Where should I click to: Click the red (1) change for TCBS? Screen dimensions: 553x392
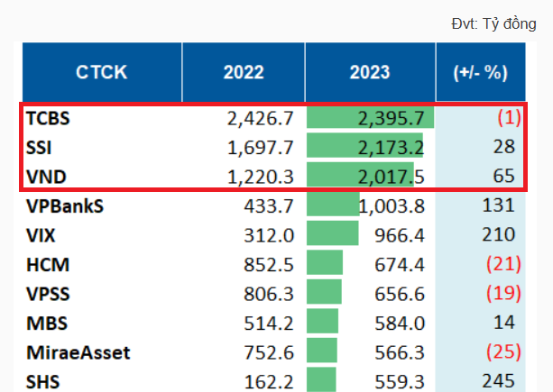click(509, 117)
